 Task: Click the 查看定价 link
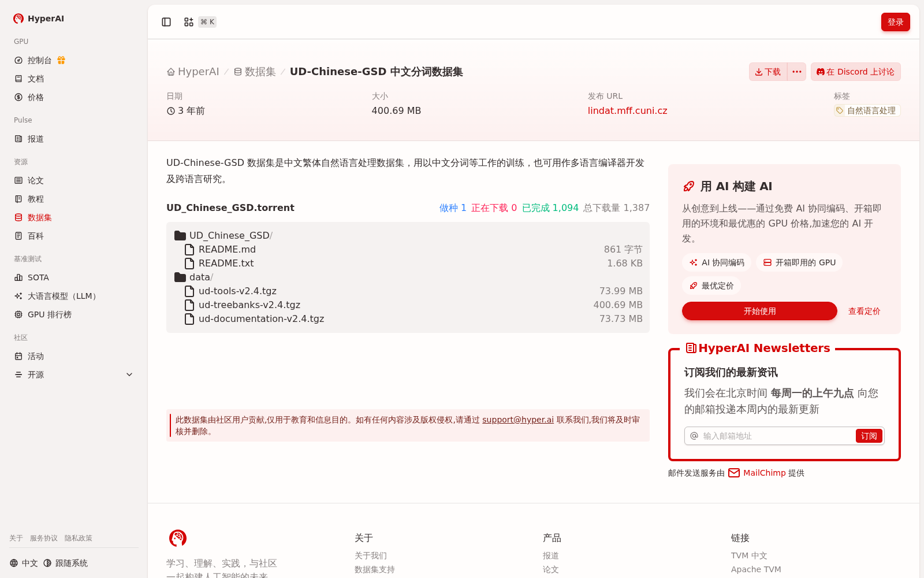(864, 311)
